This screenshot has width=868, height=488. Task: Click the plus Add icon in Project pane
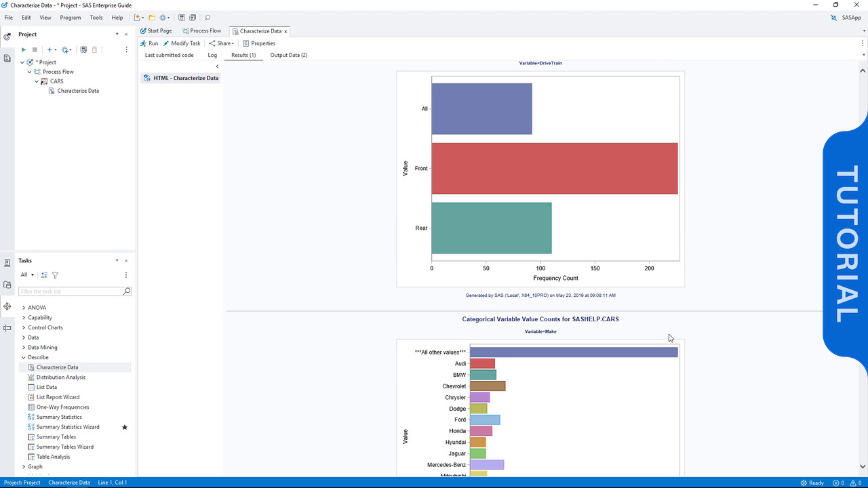pos(51,49)
